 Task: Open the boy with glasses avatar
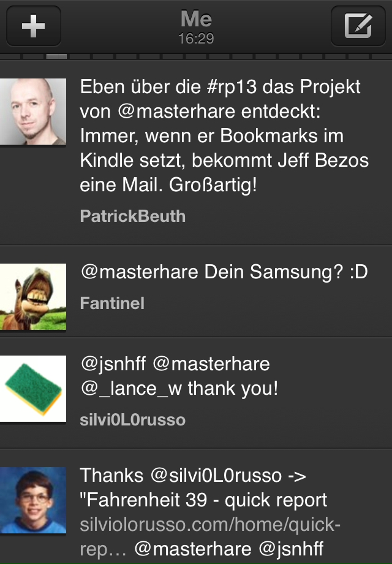pos(33,500)
